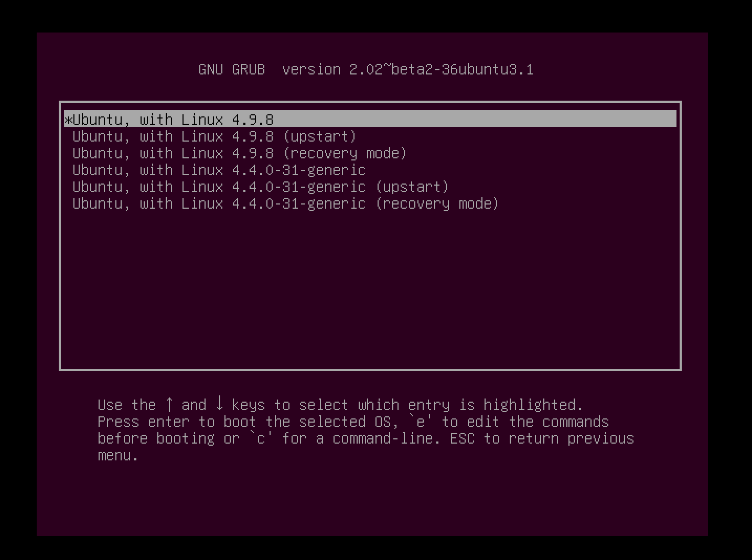Click the 'c' command-line key hint
The image size is (752, 560).
[x=261, y=438]
